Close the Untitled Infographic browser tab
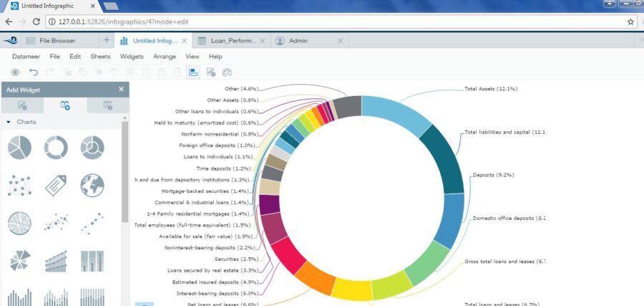Viewport: 644px width, 306px height. click(93, 6)
